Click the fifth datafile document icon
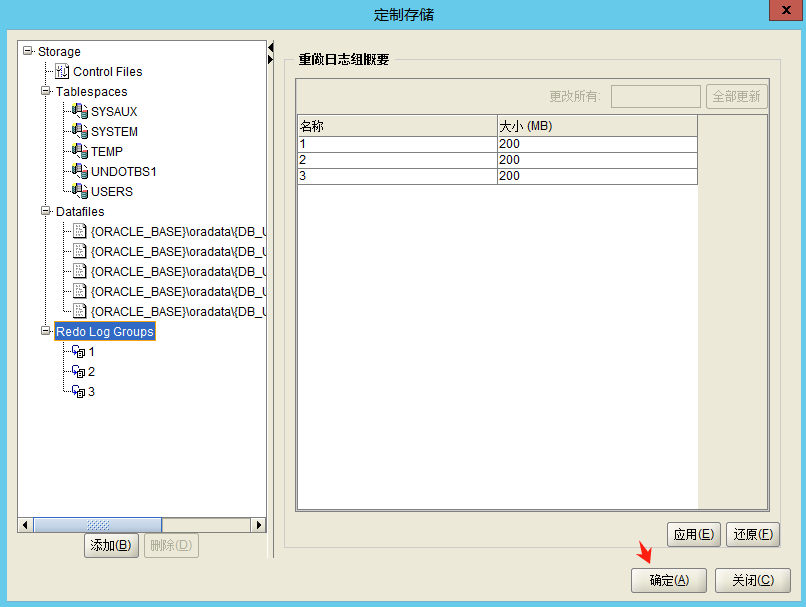The width and height of the screenshot is (806, 607). tap(79, 311)
